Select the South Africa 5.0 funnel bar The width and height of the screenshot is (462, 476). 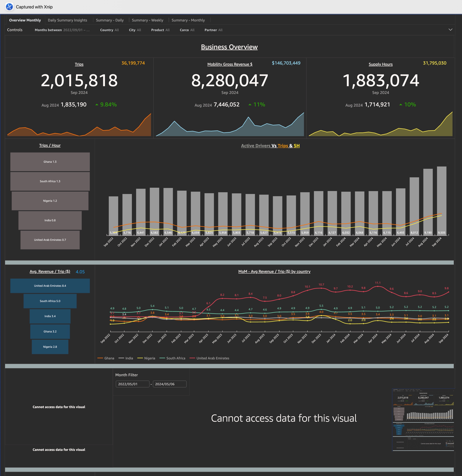50,301
